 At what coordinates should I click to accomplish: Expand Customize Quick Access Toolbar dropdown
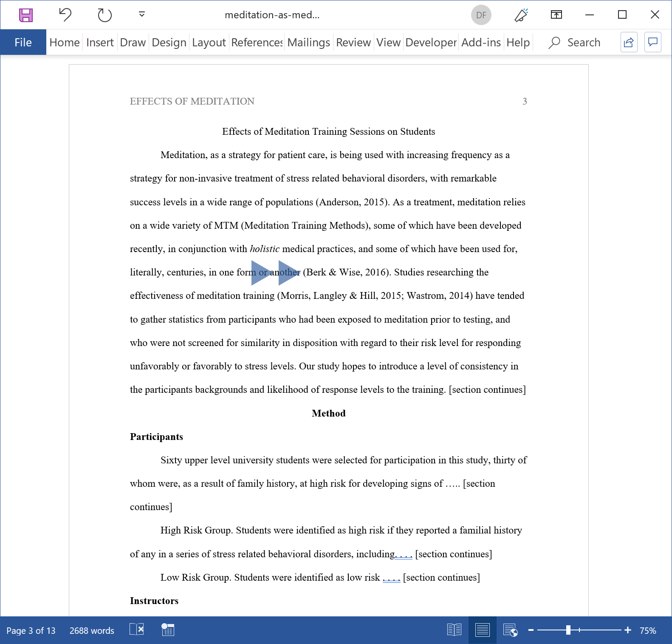pyautogui.click(x=142, y=15)
